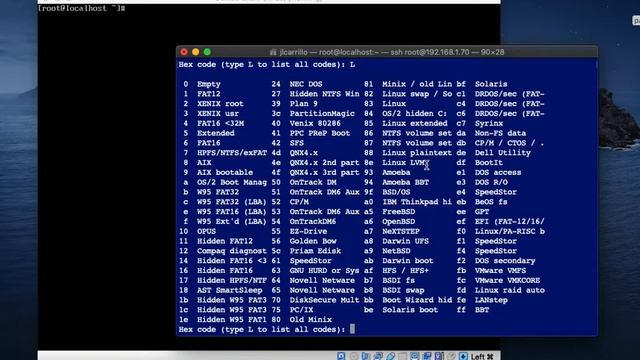640x360 pixels.
Task: Close the ssh terminal window with red button
Action: (x=184, y=52)
